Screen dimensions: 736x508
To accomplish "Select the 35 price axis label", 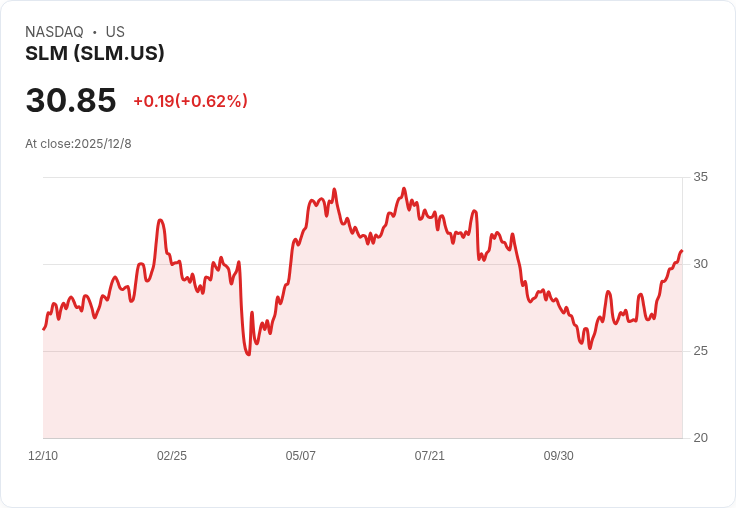I will pos(700,177).
